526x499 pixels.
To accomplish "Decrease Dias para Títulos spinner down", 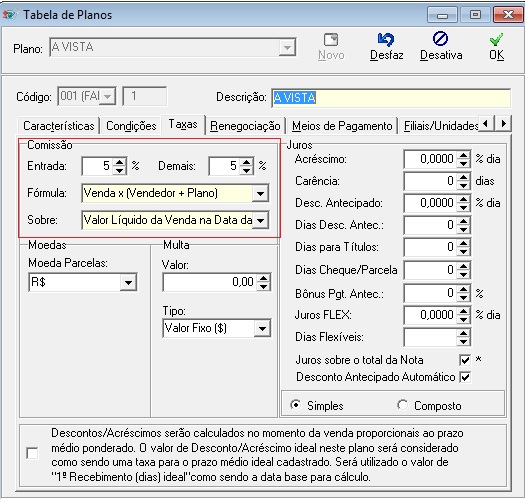I will (464, 252).
